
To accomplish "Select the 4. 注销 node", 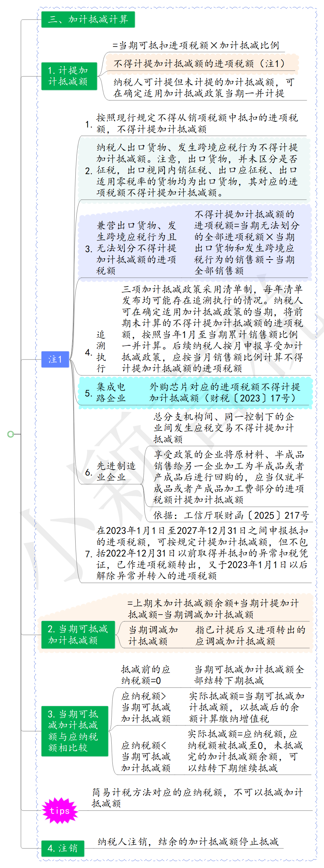I will tap(62, 848).
